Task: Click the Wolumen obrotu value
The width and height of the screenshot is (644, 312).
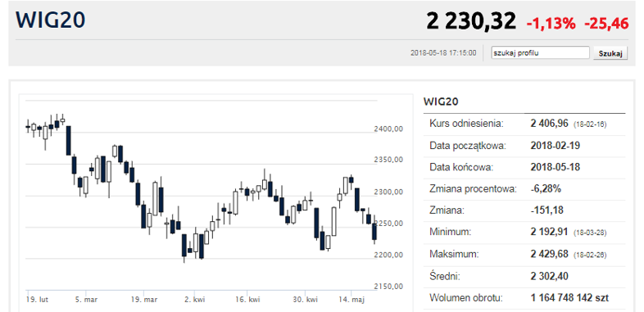Action: click(x=569, y=297)
